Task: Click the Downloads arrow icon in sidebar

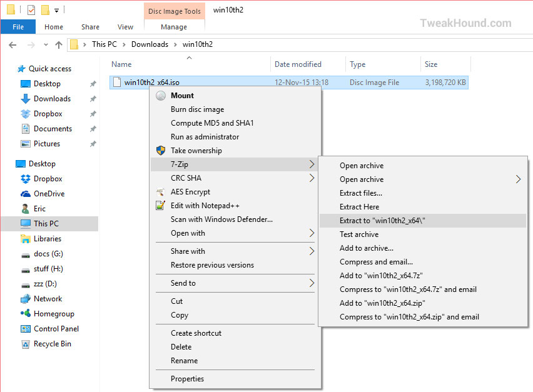Action: 26,99
